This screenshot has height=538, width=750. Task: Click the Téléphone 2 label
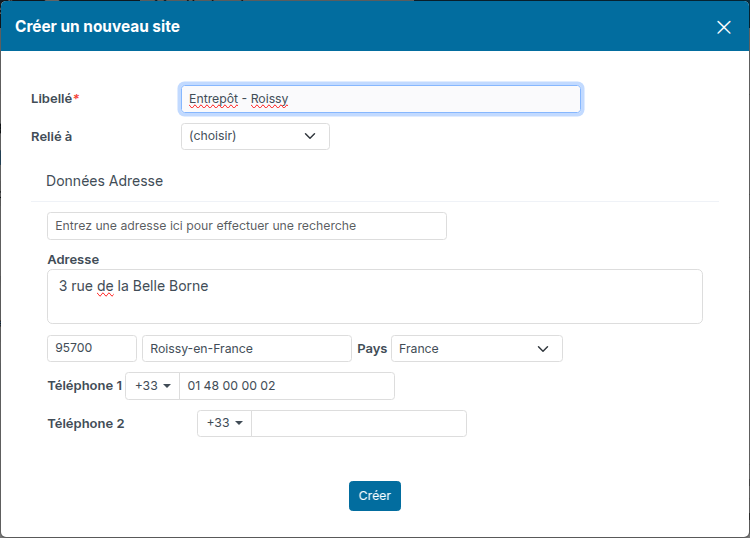pyautogui.click(x=86, y=424)
